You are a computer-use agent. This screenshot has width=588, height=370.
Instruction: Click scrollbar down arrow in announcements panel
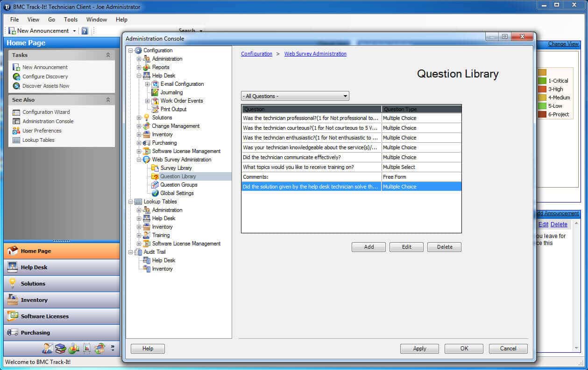tap(576, 348)
